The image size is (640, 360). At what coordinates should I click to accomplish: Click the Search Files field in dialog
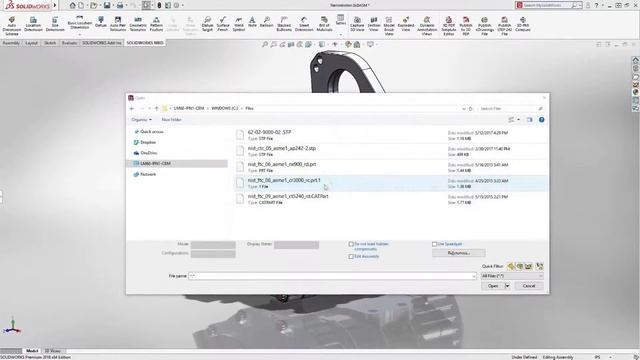(511, 109)
